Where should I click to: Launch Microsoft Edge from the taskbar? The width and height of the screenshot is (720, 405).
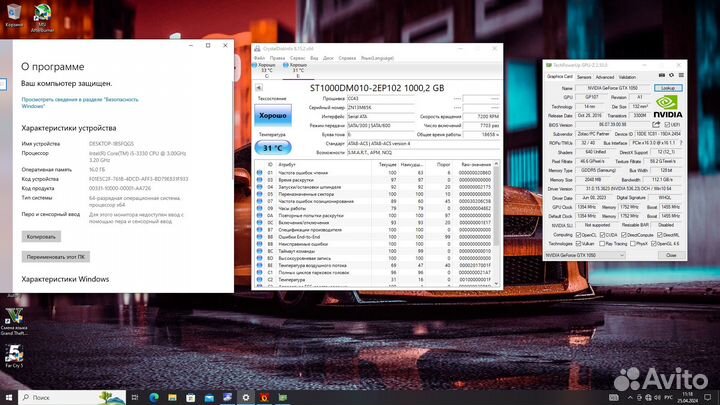click(154, 397)
